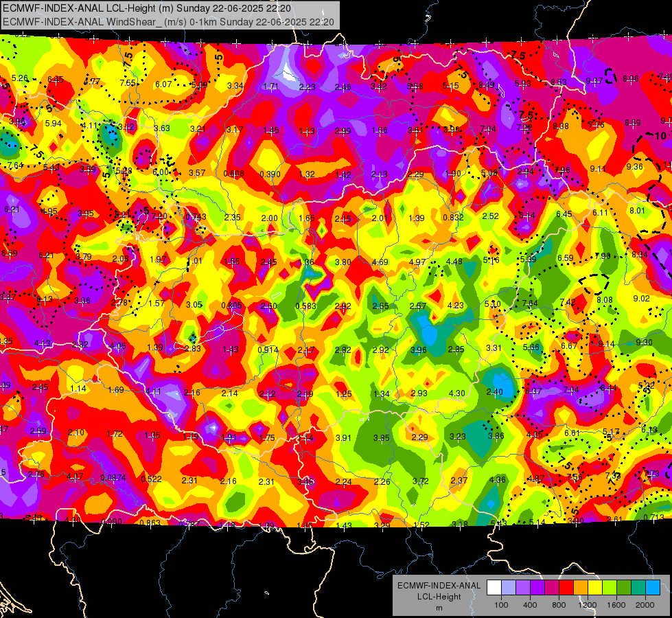Click the legend scale label 100
Screen dimensions: 672x618
[x=501, y=605]
